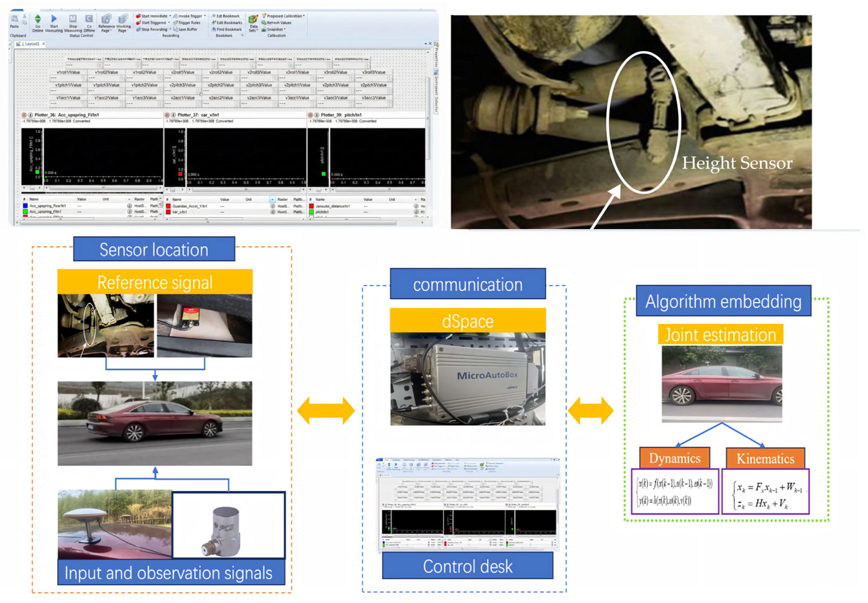This screenshot has height=603, width=868.
Task: Expand the Start Immediate dropdown arrow
Action: 170,16
